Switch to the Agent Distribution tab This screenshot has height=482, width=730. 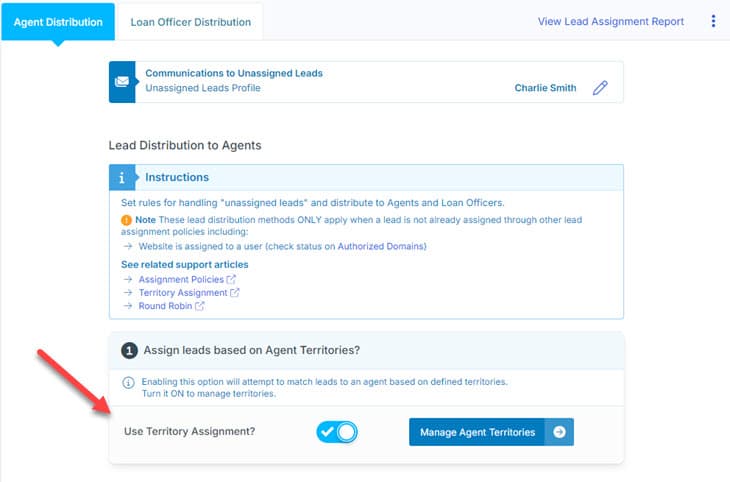coord(58,22)
